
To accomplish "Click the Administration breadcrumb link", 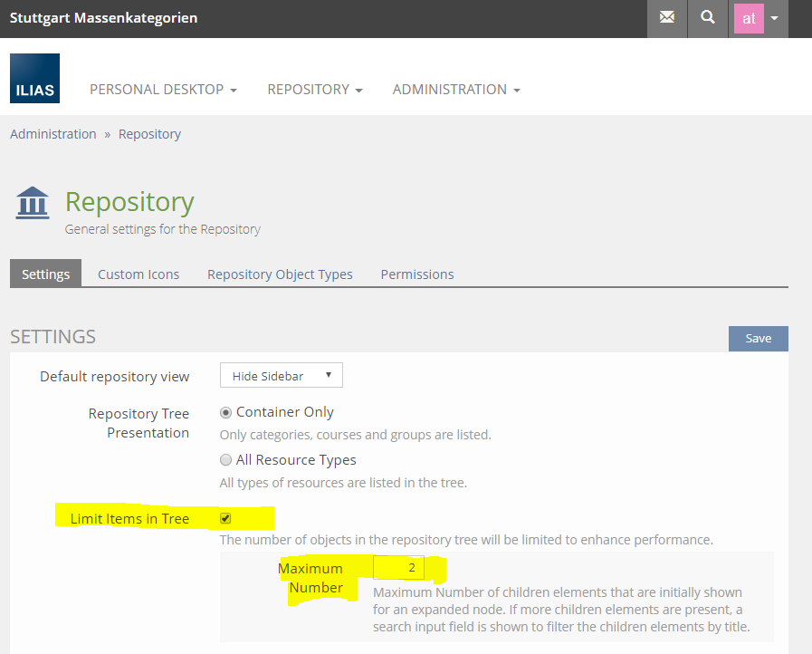I will click(x=53, y=134).
